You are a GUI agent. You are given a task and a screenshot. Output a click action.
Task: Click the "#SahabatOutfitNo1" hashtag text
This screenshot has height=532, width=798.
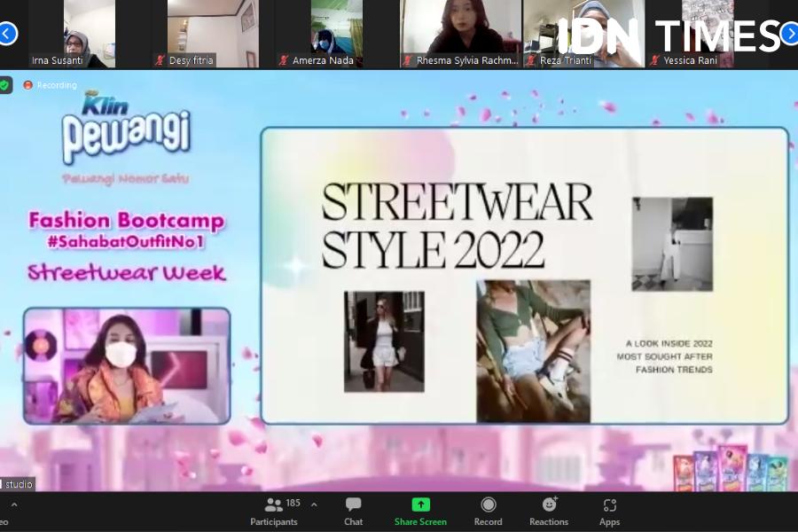tap(126, 242)
